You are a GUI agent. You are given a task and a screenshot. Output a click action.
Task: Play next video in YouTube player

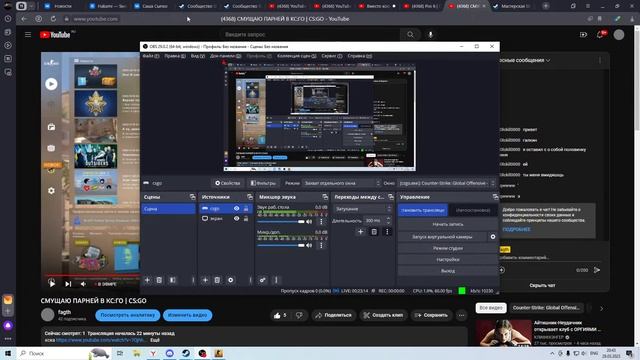pos(68,284)
